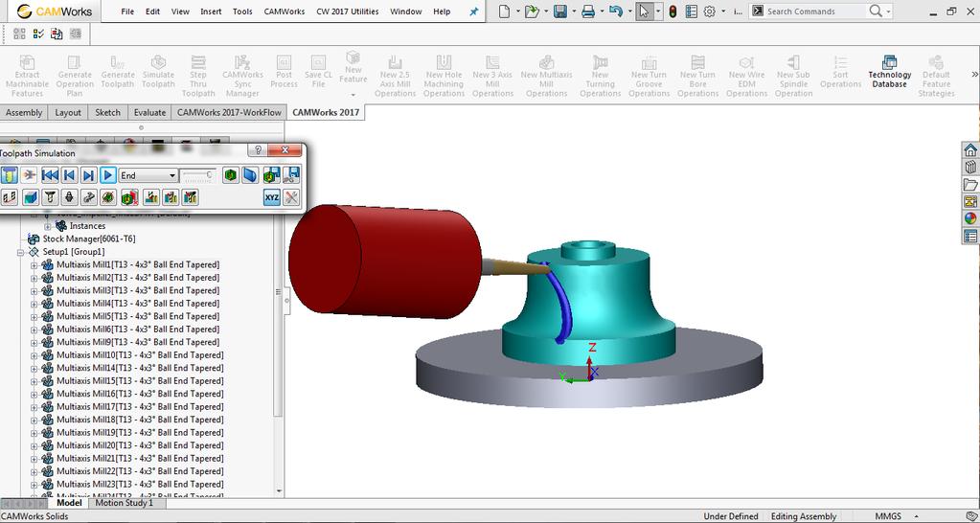This screenshot has height=523, width=980.
Task: Open the CAMWorks menu
Action: coord(285,11)
